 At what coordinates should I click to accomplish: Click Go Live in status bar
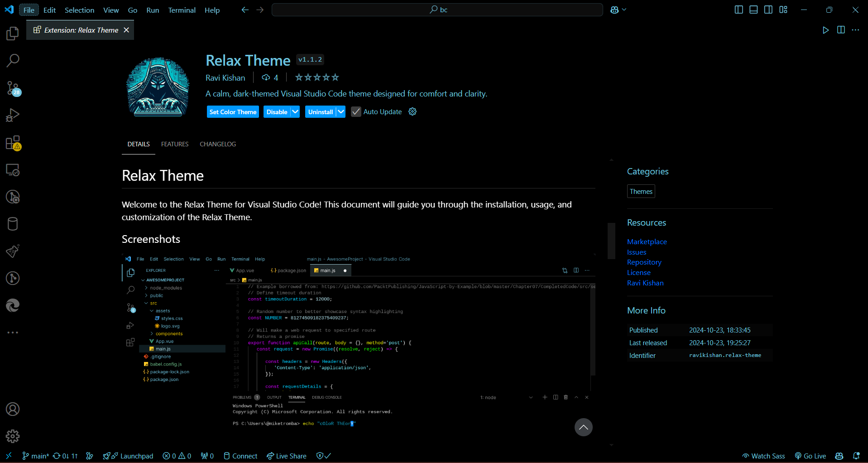810,456
